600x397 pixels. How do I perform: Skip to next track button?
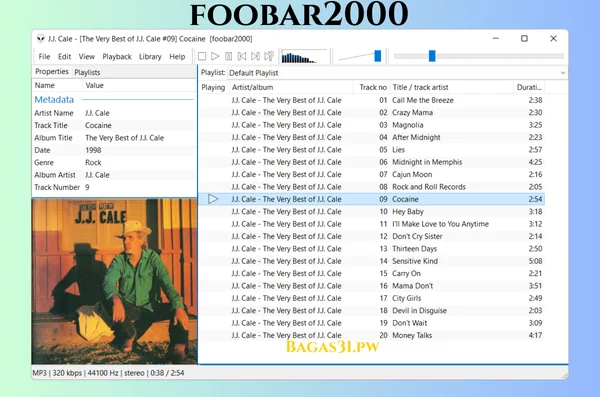point(255,57)
